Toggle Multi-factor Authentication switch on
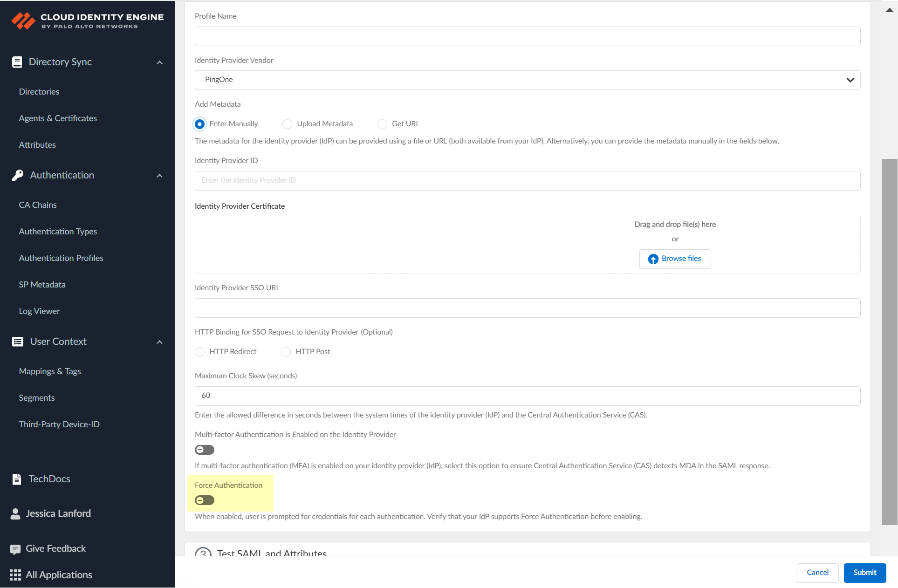Screen dimensions: 898x588 pos(205,450)
